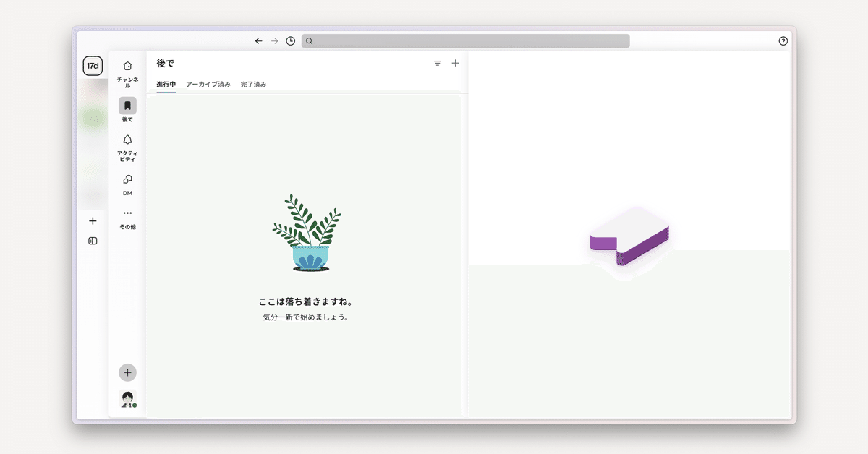Open アクティビティ bell in sidebar
Viewport: 868px width, 454px height.
(x=127, y=147)
